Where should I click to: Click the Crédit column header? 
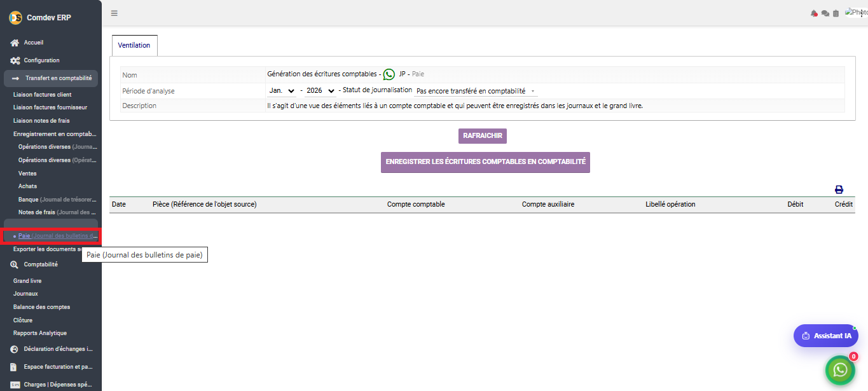844,205
